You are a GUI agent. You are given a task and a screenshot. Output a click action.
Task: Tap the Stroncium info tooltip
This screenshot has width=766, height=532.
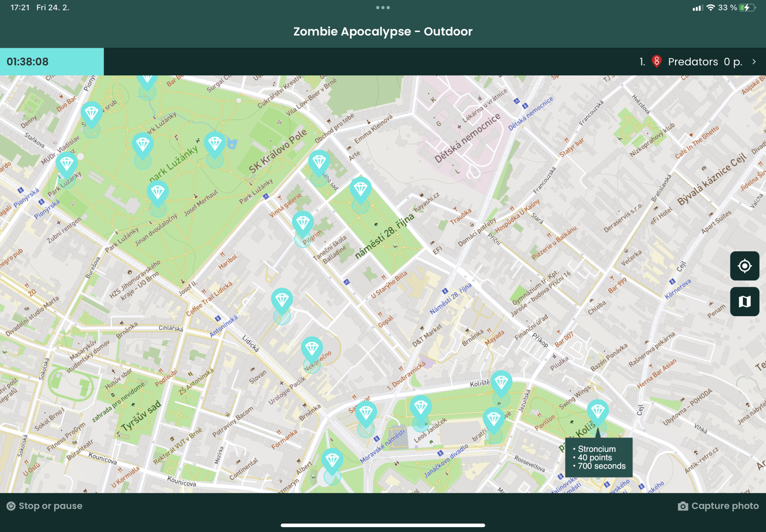coord(598,457)
